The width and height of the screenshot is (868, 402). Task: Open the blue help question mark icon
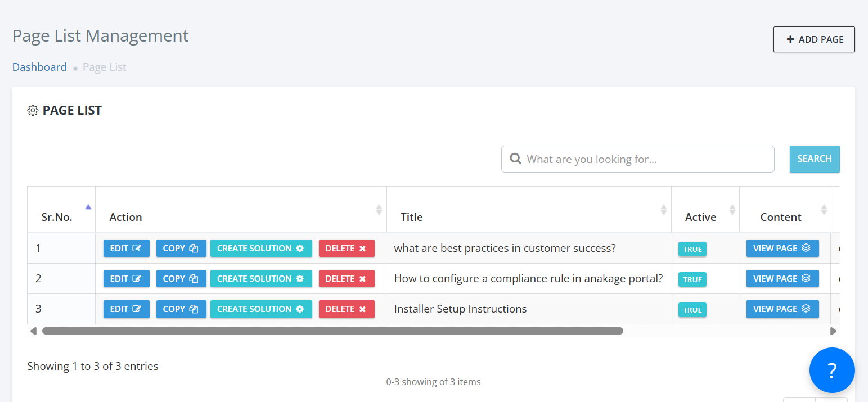(832, 370)
